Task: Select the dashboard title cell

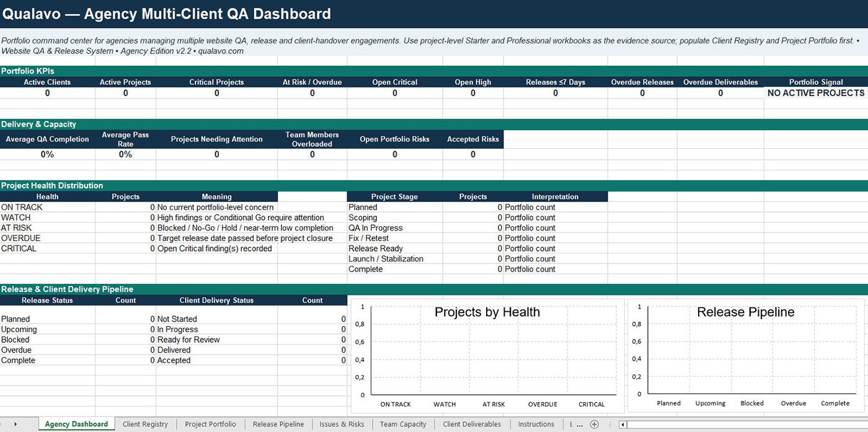Action: point(434,14)
